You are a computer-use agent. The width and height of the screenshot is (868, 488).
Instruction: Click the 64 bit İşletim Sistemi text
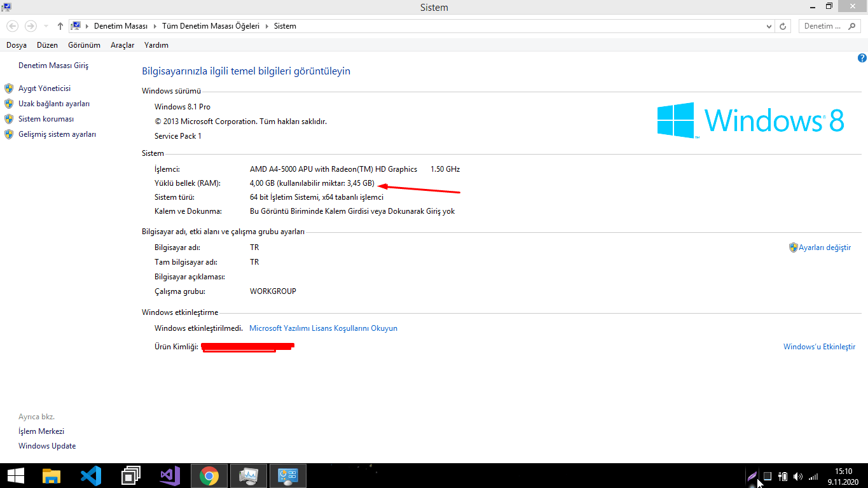coord(317,197)
